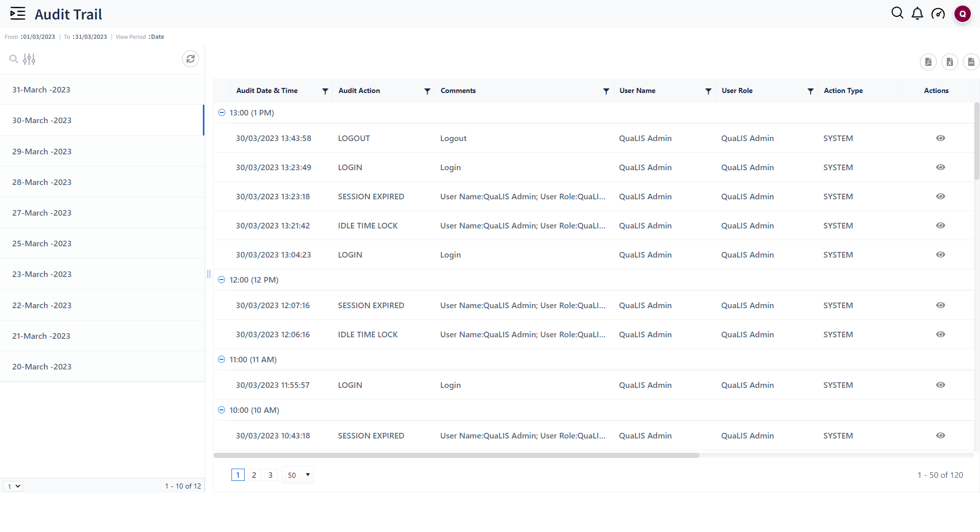
Task: Open the Audit Action column filter
Action: pos(427,91)
